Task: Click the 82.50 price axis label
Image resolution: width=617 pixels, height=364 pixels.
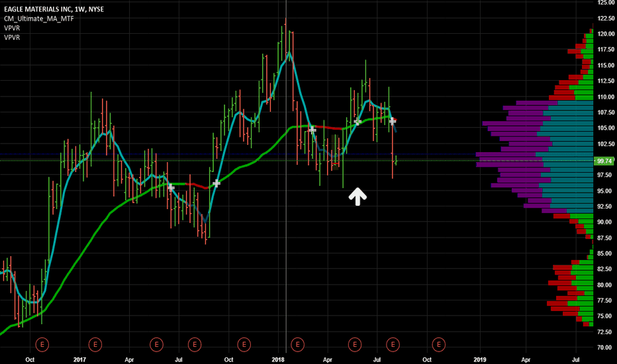Action: [x=606, y=269]
